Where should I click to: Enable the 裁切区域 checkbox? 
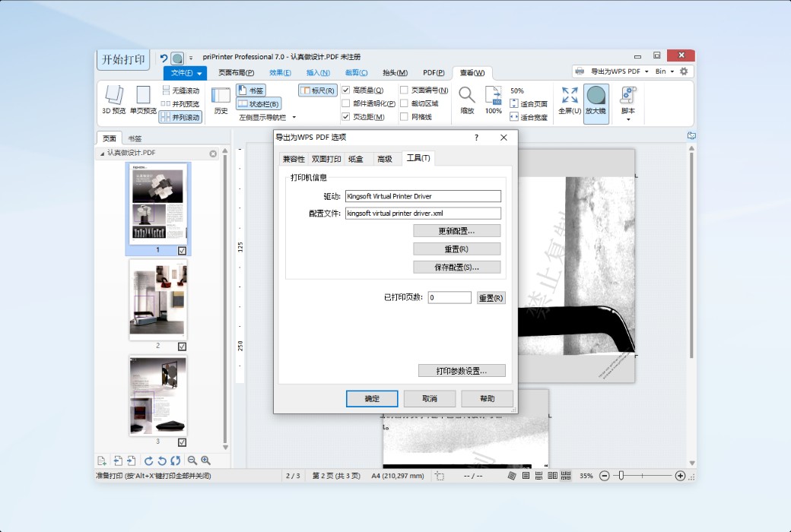pyautogui.click(x=404, y=103)
